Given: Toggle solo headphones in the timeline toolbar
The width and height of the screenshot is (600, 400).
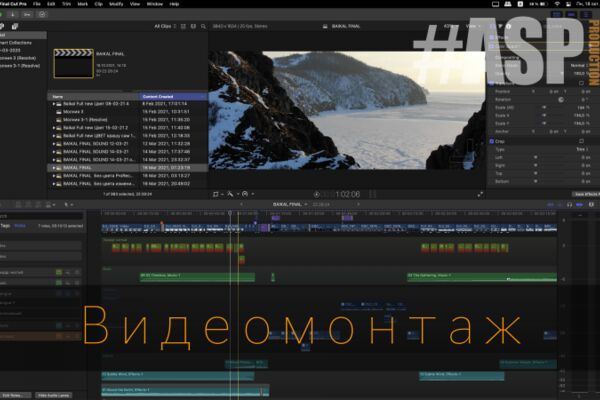Looking at the screenshot, I should pyautogui.click(x=569, y=205).
